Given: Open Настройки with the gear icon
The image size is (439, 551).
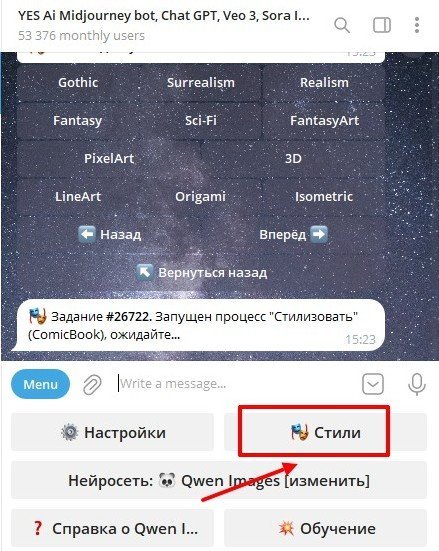Looking at the screenshot, I should (112, 432).
